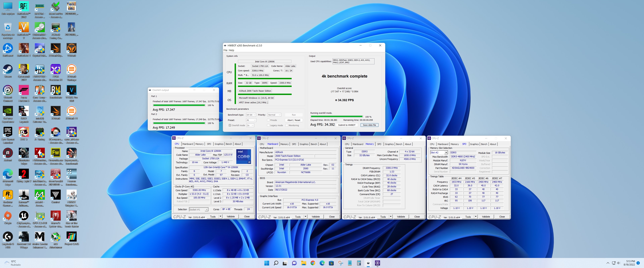
Task: Expand the Tools arrow in CPU-Z Mainboard window
Action: click(x=306, y=217)
